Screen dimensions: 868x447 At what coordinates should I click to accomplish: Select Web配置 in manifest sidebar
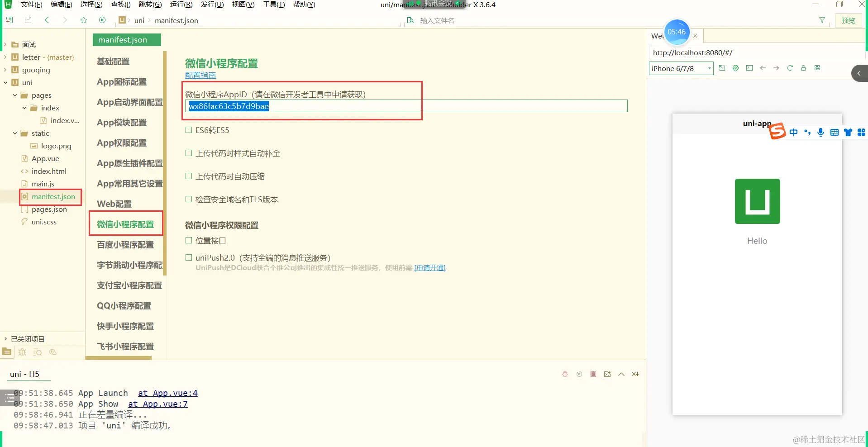114,204
